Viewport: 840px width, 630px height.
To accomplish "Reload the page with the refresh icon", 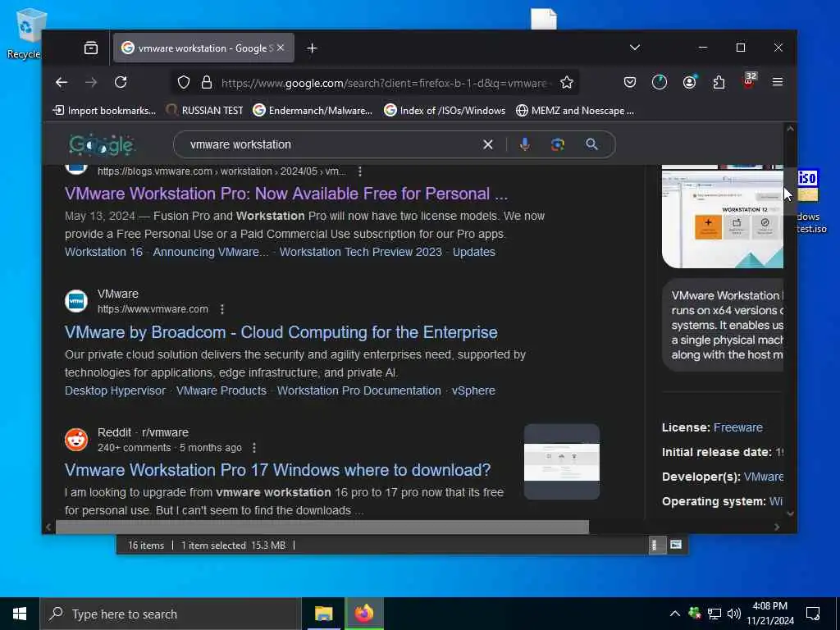I will pyautogui.click(x=121, y=82).
